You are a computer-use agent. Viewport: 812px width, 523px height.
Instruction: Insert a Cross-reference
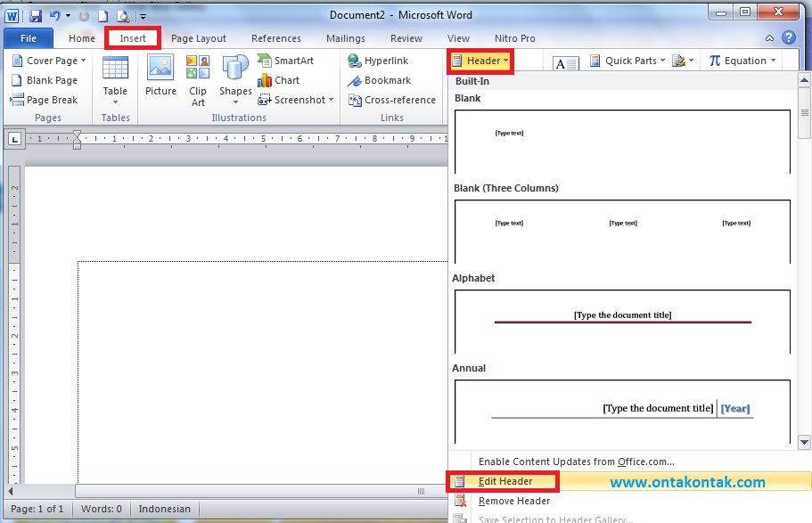[x=392, y=100]
